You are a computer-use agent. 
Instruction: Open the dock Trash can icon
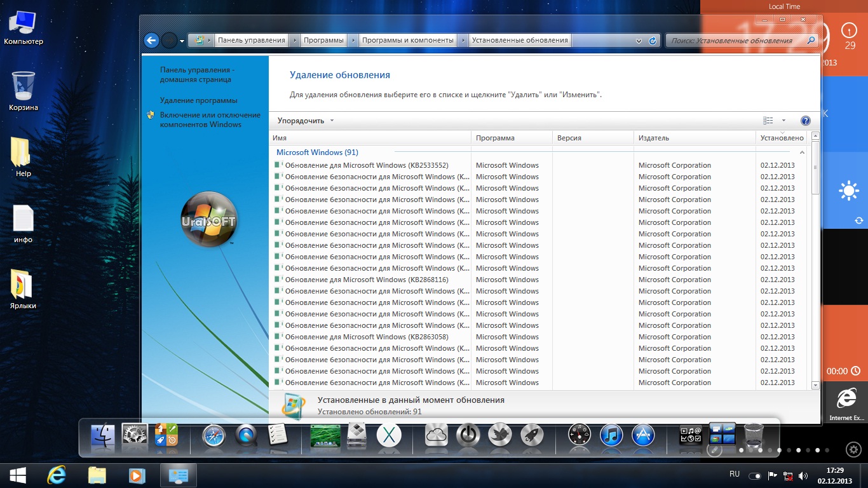pyautogui.click(x=754, y=436)
